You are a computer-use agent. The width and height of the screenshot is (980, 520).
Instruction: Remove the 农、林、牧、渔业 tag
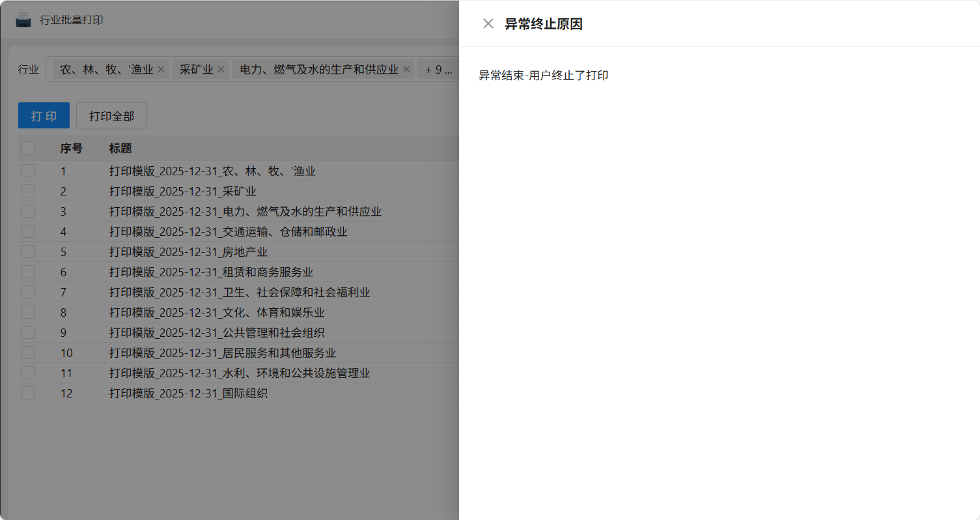pos(161,69)
